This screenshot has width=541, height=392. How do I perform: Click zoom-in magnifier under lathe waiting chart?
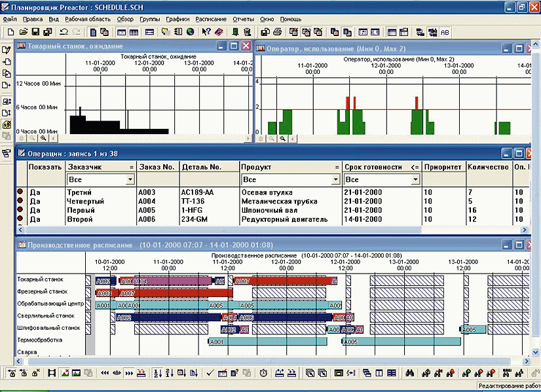pos(43,138)
